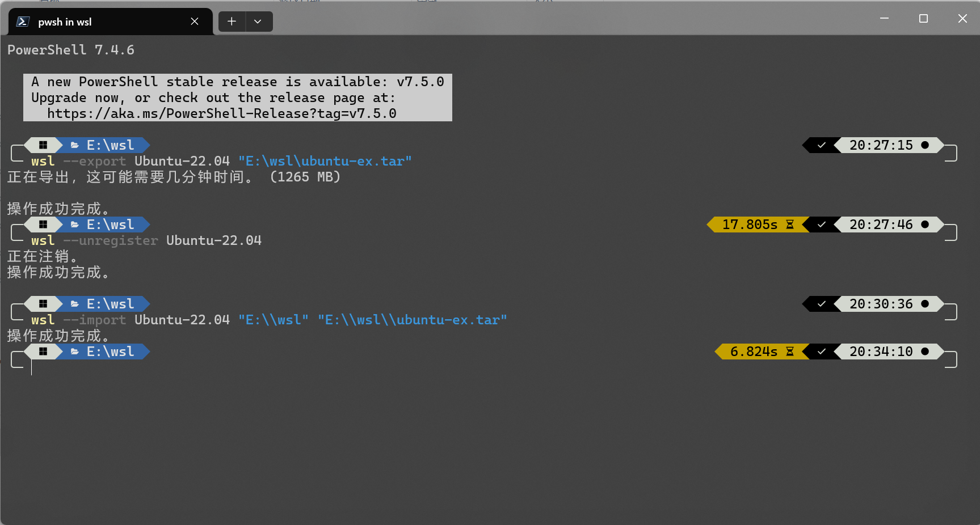Click the checkmark beside 20:34:10
This screenshot has width=980, height=525.
pyautogui.click(x=822, y=352)
